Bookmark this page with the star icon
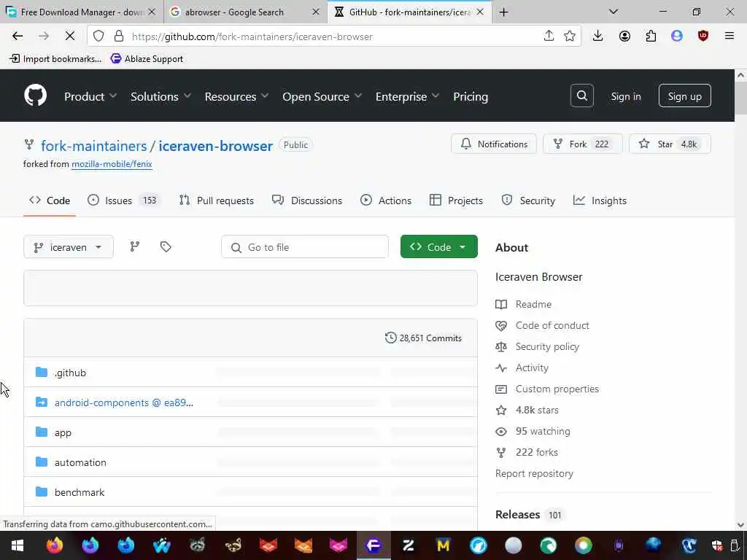This screenshot has height=560, width=747. coord(569,36)
